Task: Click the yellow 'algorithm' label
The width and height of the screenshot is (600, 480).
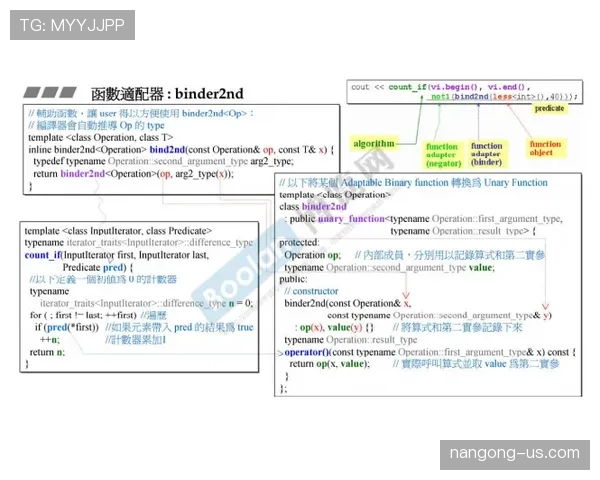Action: (x=374, y=144)
